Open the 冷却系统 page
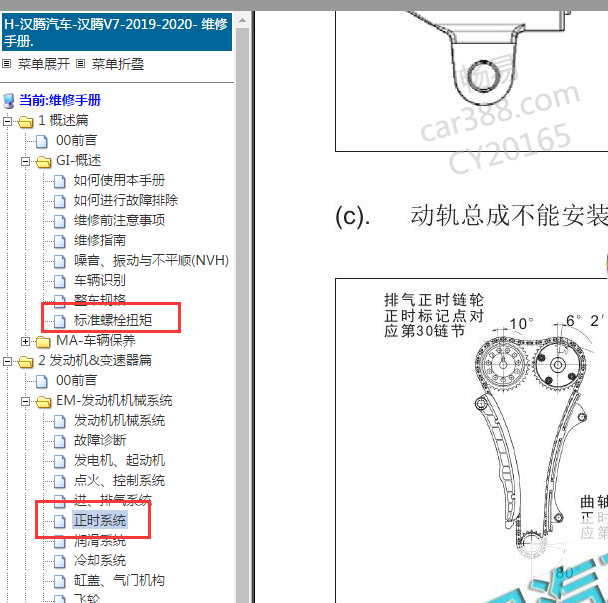This screenshot has width=608, height=603. pyautogui.click(x=100, y=560)
